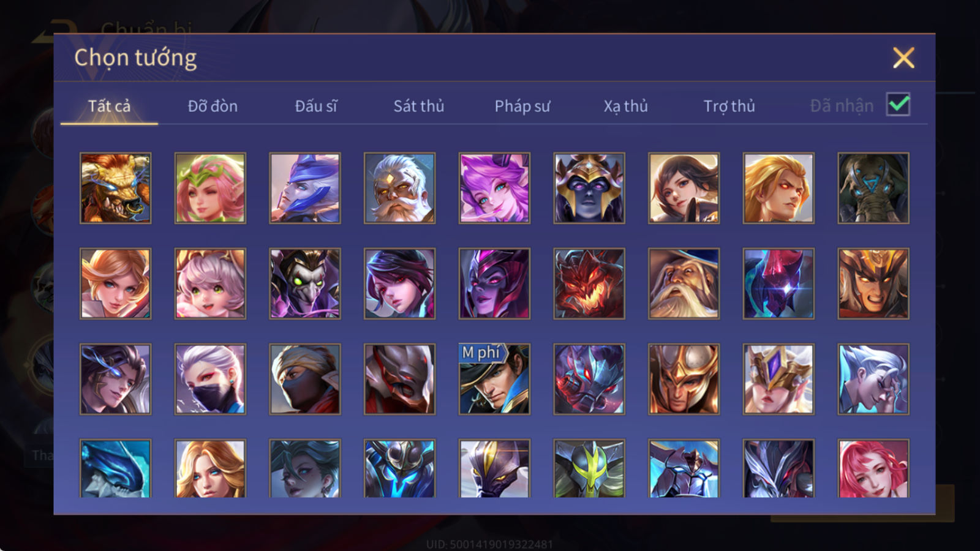Select the purple-haired girl with horns
Screen dimensions: 980x551
(x=494, y=188)
